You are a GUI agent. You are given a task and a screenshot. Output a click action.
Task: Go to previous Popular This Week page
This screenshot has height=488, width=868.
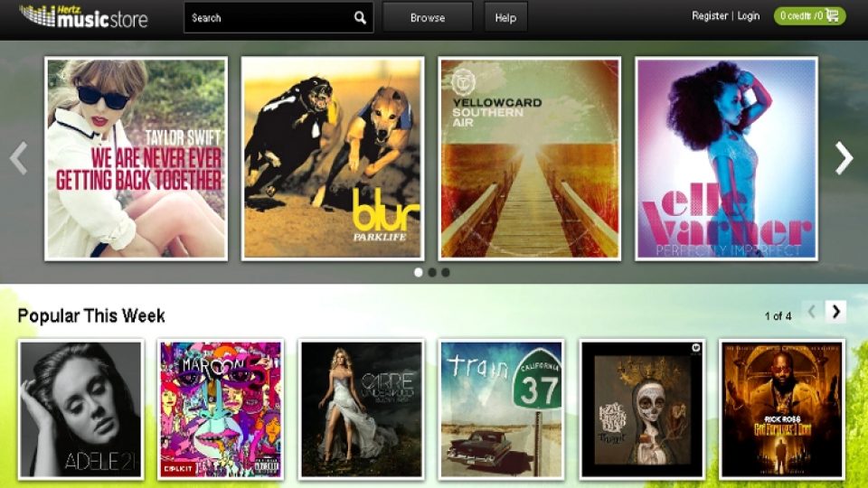[812, 312]
